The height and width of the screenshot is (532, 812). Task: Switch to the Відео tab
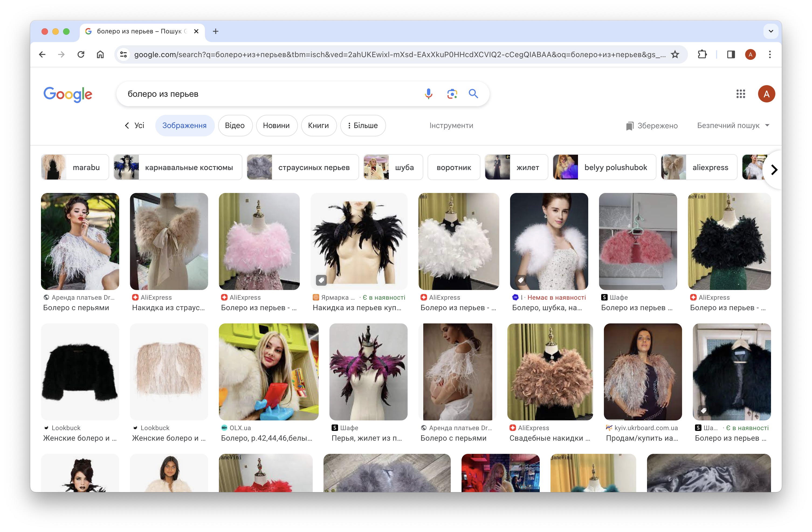pos(235,126)
